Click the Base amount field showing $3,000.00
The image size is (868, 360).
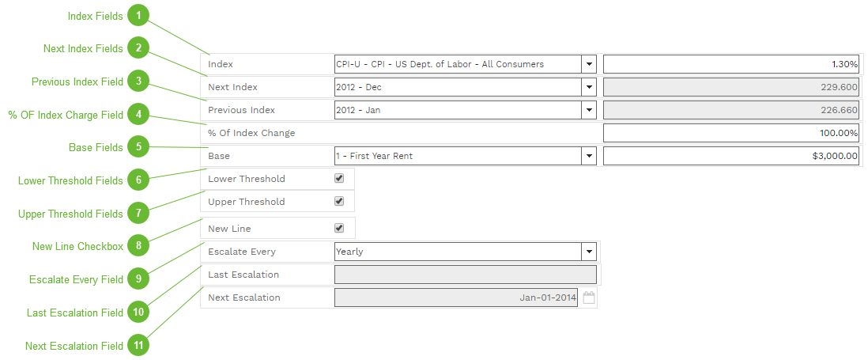[x=730, y=156]
